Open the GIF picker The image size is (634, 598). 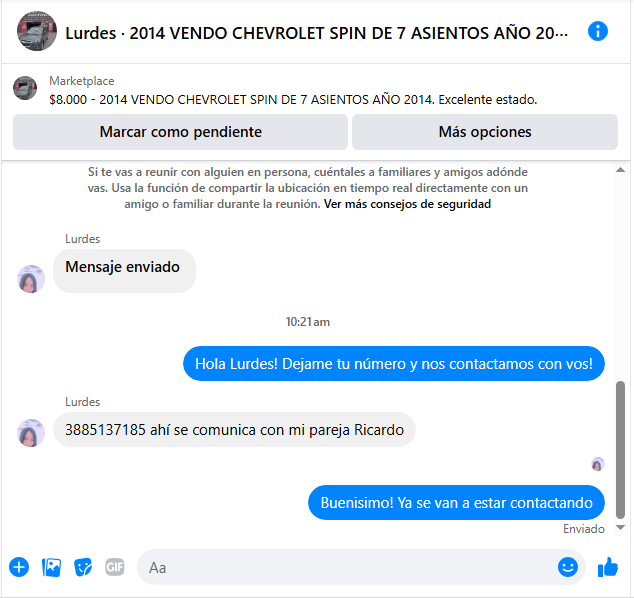(x=115, y=567)
